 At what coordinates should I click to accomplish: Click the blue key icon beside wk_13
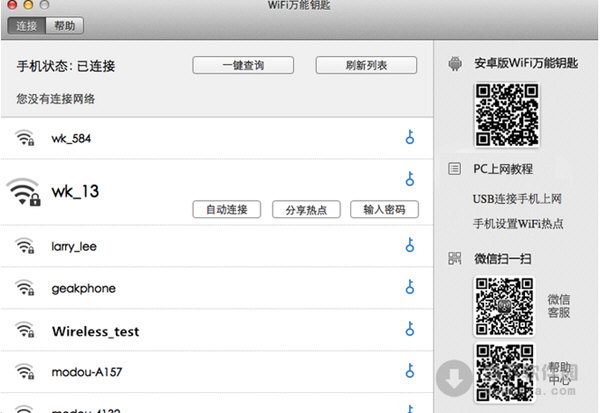(409, 180)
